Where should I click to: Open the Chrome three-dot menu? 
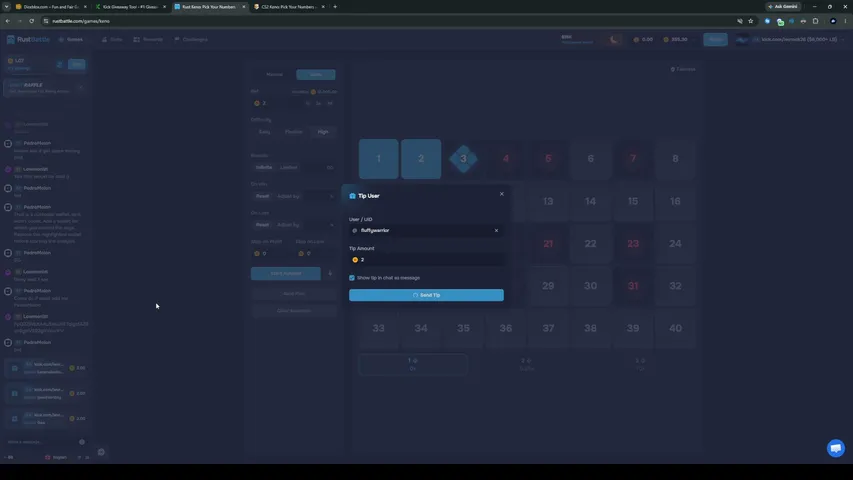point(845,21)
